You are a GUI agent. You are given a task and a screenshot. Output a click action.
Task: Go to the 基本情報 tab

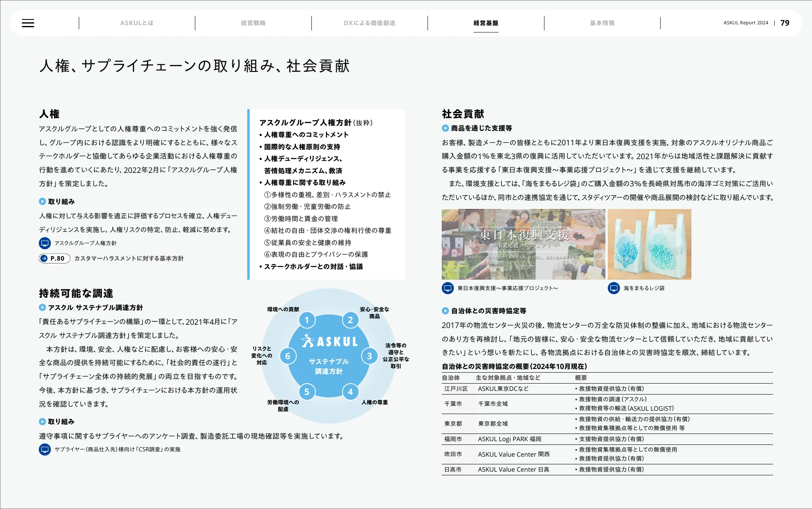602,23
